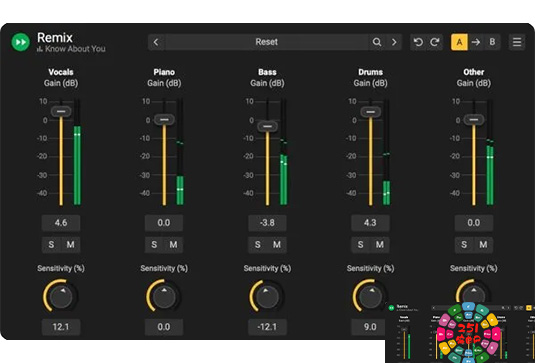Click Piano gain value field 0.0
This screenshot has height=363, width=535.
[164, 223]
